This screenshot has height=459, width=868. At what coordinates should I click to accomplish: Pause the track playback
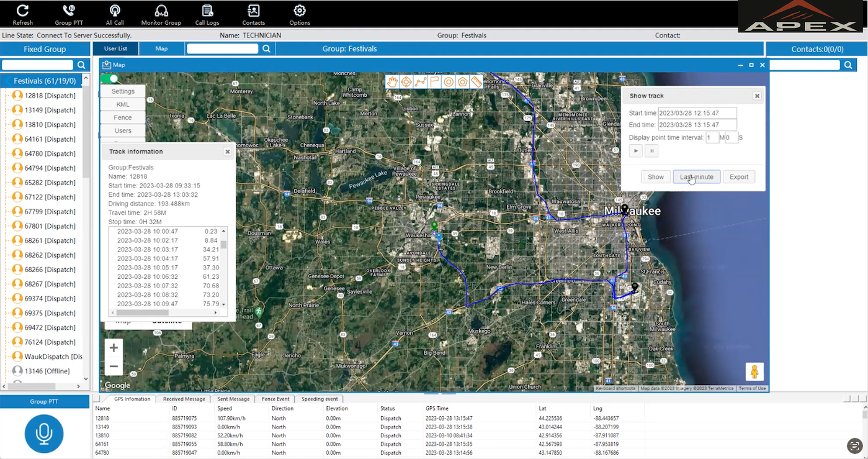pos(651,151)
